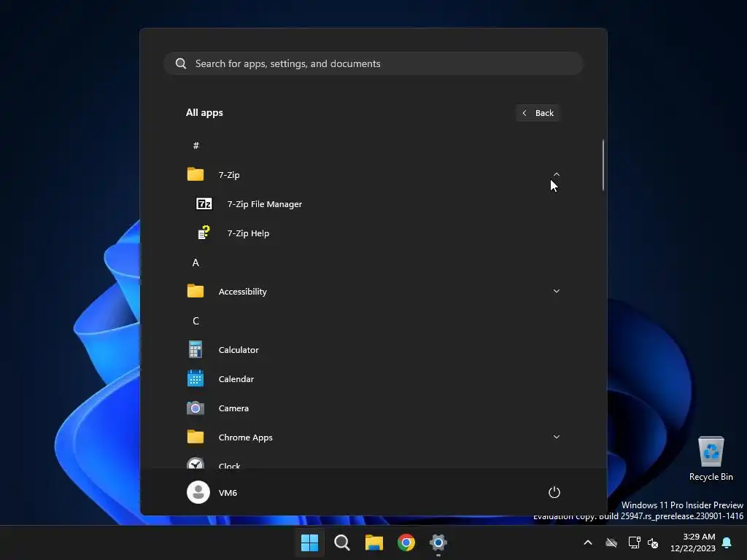This screenshot has width=747, height=560.
Task: Launch Camera from its icon
Action: pos(196,408)
